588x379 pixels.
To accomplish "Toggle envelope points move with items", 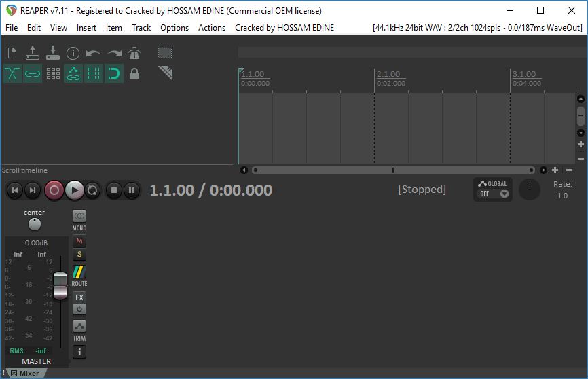I will coord(73,73).
